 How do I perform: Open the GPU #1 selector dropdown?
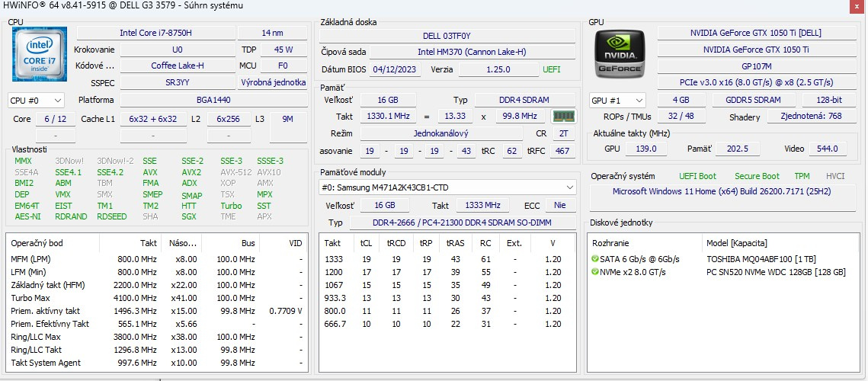(x=617, y=100)
